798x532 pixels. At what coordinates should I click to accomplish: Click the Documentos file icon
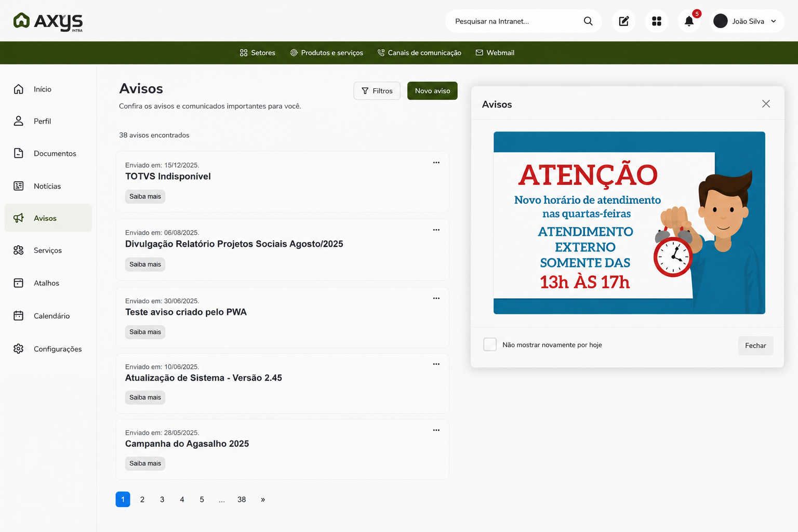[x=19, y=153]
